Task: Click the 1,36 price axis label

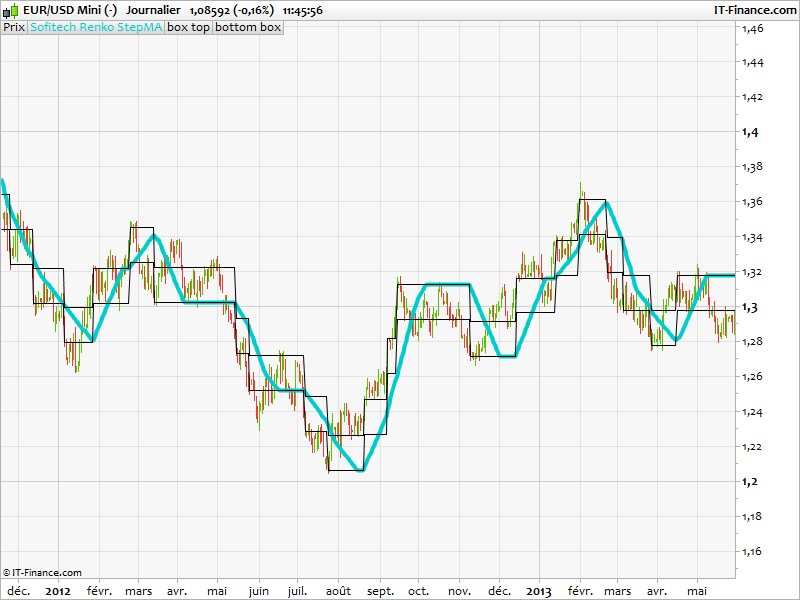Action: (753, 202)
